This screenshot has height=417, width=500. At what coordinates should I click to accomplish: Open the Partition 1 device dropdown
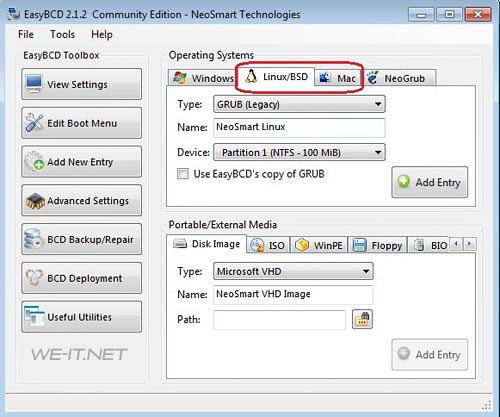tap(299, 152)
